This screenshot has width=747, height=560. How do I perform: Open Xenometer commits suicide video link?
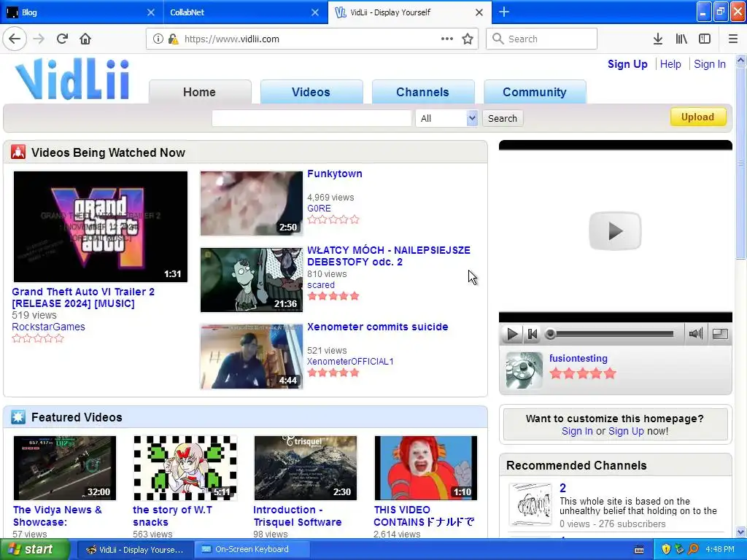pos(378,327)
